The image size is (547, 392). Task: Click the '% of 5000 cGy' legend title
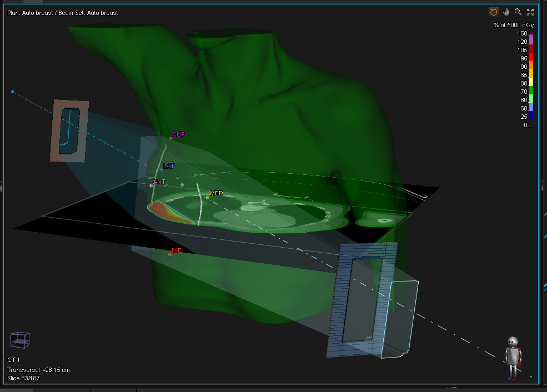click(x=514, y=25)
